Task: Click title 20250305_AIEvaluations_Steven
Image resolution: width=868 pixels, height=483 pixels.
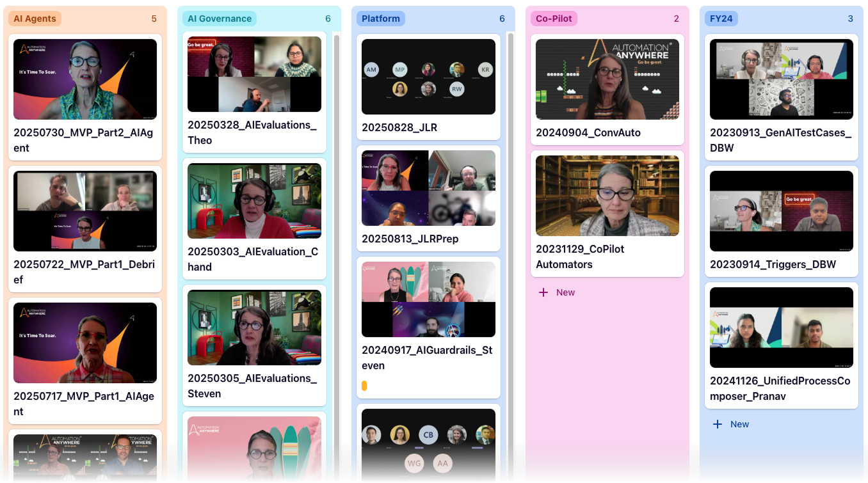Action: tap(252, 386)
